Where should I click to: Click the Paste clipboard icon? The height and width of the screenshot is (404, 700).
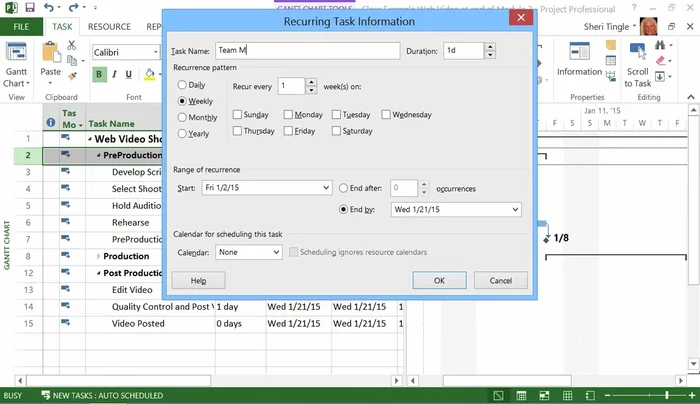click(x=51, y=54)
